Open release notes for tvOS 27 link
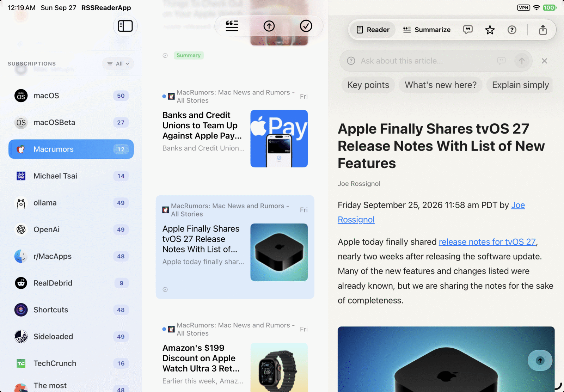The width and height of the screenshot is (564, 392). coord(487,242)
